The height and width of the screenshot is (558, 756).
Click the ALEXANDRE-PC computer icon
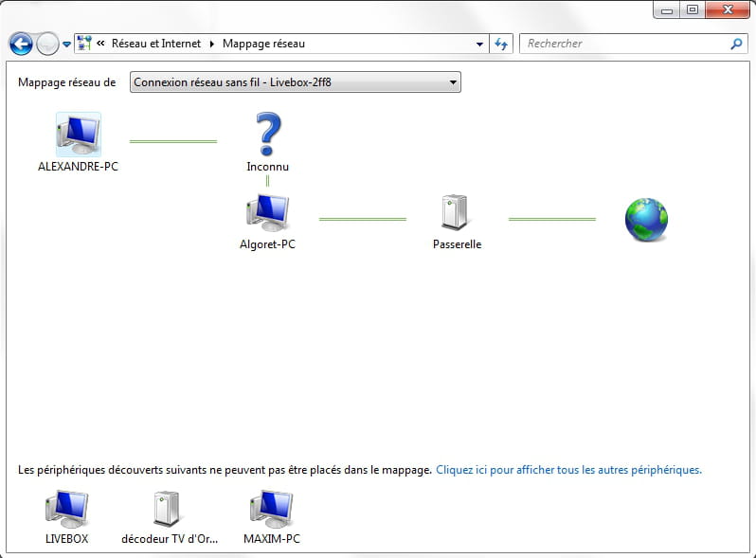pyautogui.click(x=78, y=135)
